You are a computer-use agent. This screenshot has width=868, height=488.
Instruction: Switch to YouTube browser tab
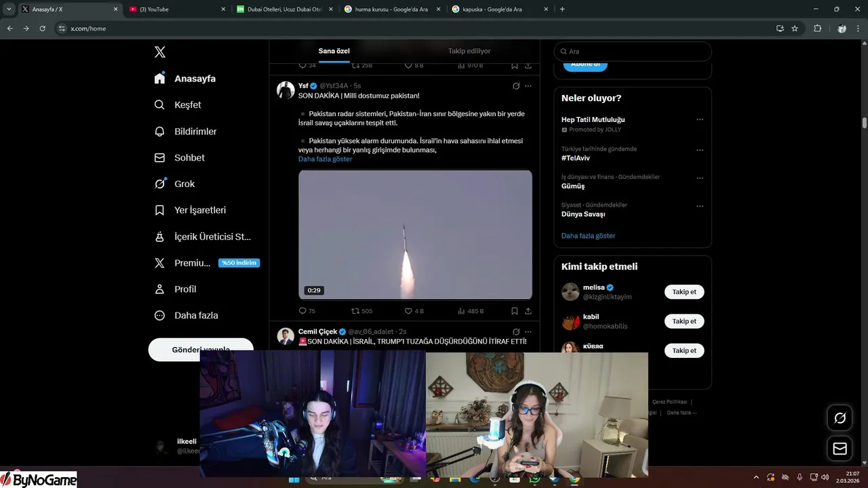178,9
